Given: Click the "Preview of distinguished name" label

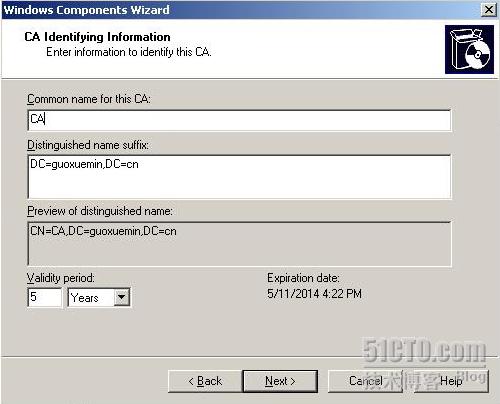Looking at the screenshot, I should coord(100,211).
